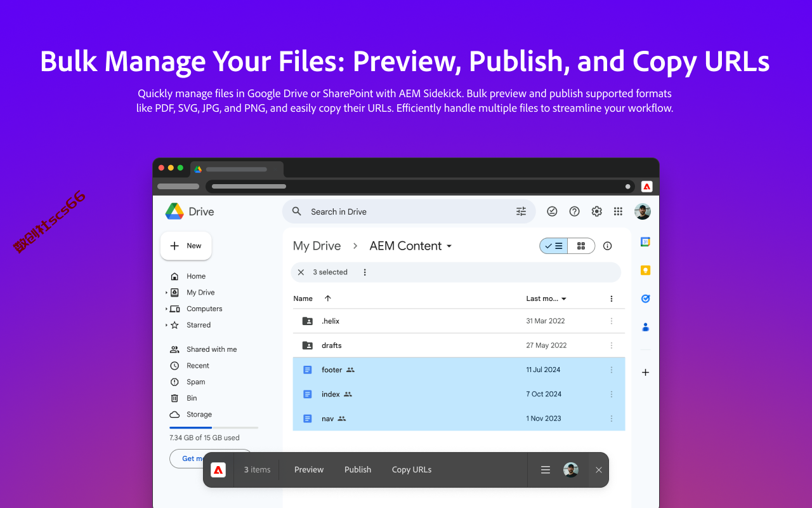Click the Adobe logo in the Sidekick bar
Image resolution: width=812 pixels, height=508 pixels.
tap(218, 470)
